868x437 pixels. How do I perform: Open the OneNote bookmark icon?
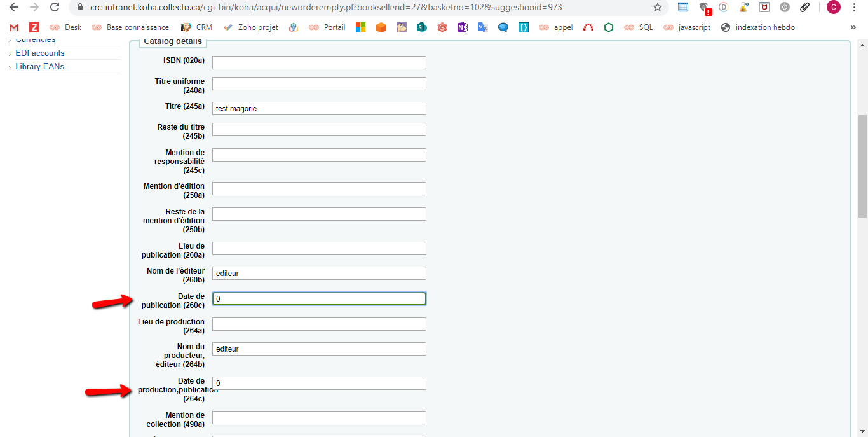(x=462, y=27)
